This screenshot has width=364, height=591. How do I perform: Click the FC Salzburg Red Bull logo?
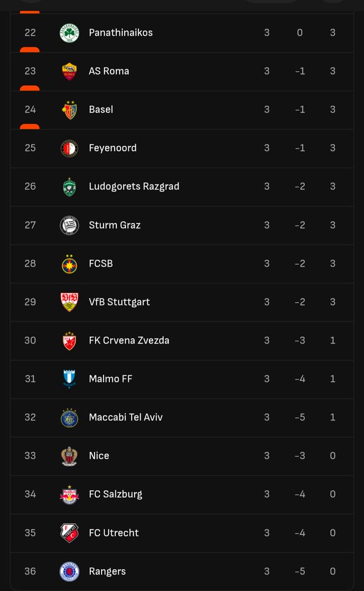[x=69, y=495]
